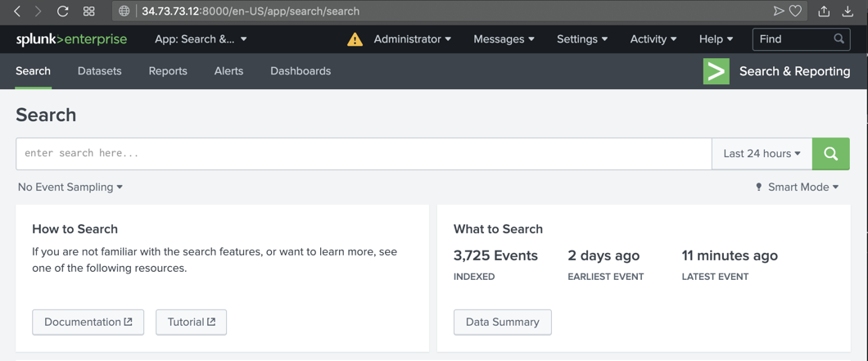
Task: Switch to the Dashboards tab
Action: (x=301, y=71)
